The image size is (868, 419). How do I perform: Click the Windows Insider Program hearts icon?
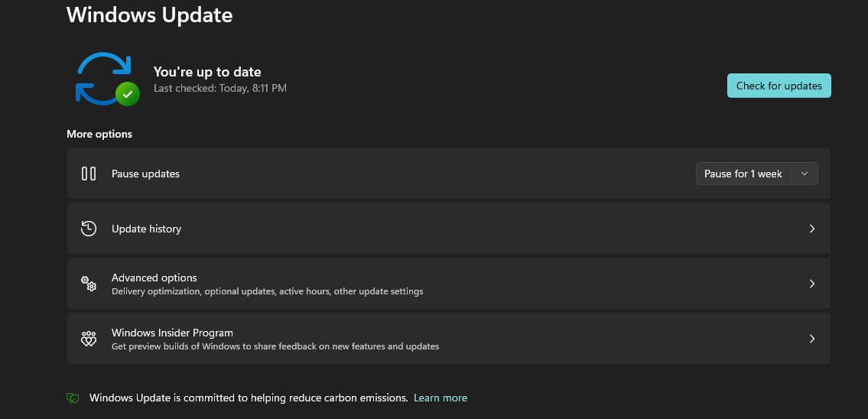point(89,339)
